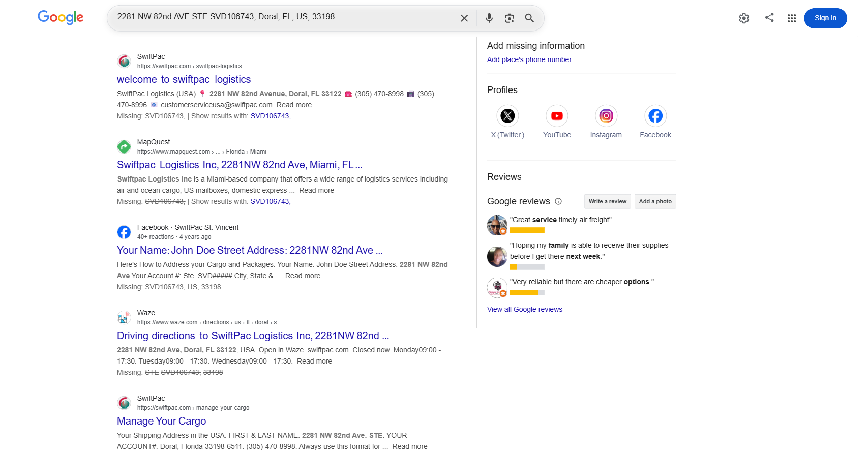The image size is (868, 451).
Task: Open the Waze driving directions result
Action: (x=253, y=336)
